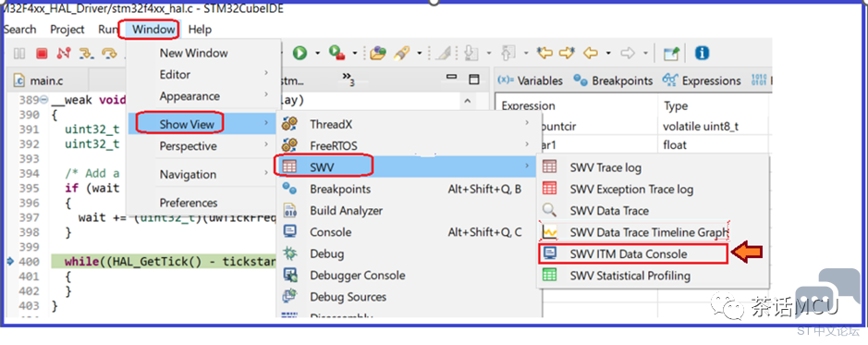The height and width of the screenshot is (345, 868).
Task: Click the volatile uint8_t type cell
Action: tap(713, 126)
